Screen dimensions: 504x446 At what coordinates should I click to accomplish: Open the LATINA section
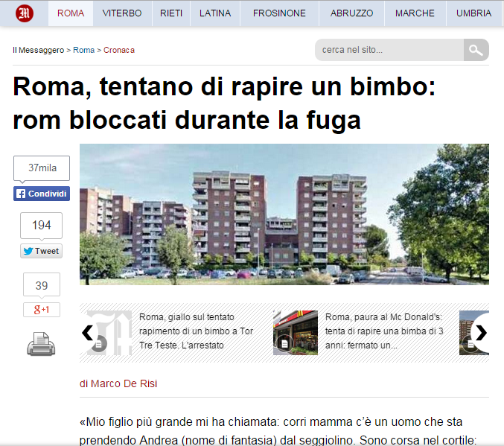[x=215, y=13]
